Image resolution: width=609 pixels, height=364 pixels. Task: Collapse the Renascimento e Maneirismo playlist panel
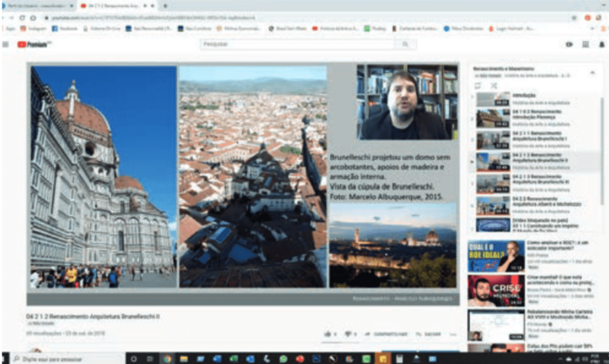point(592,72)
